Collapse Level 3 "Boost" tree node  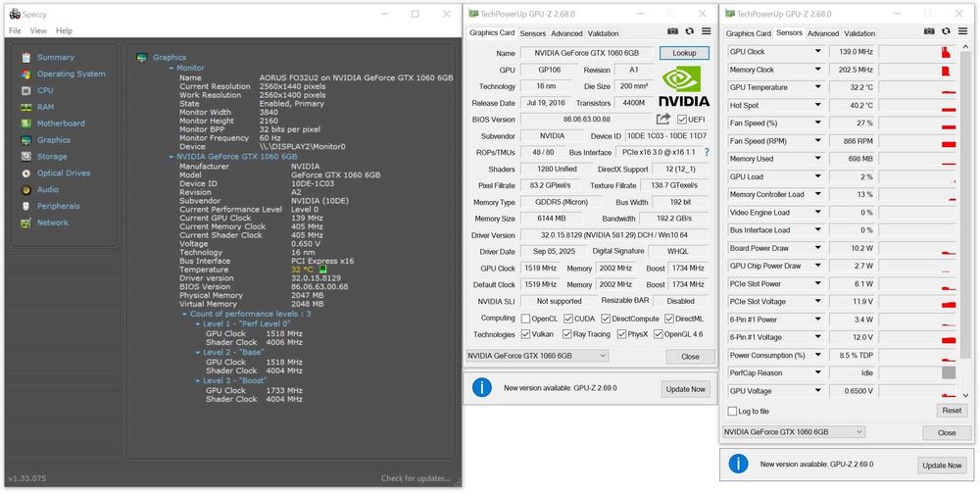[199, 381]
